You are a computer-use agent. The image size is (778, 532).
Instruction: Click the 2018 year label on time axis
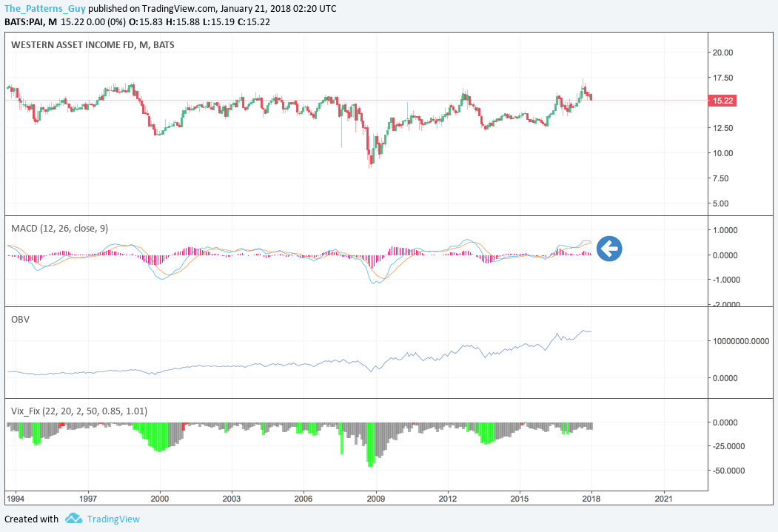coord(591,499)
